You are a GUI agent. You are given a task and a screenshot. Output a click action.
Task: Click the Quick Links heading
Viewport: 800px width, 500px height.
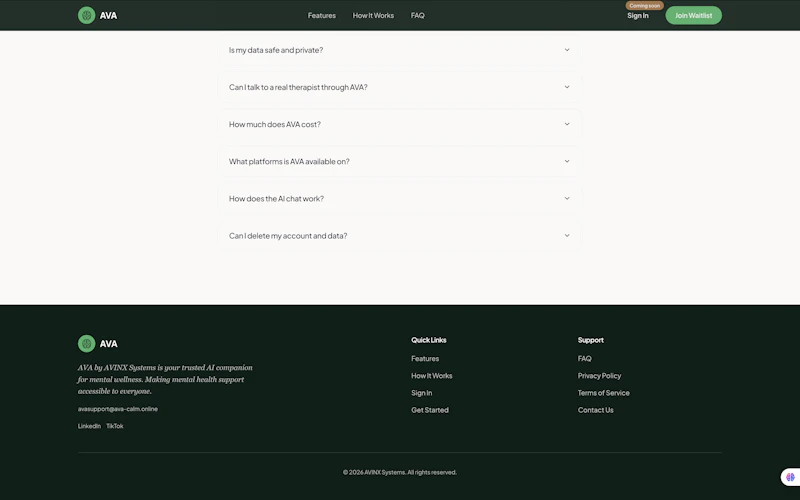click(x=429, y=340)
